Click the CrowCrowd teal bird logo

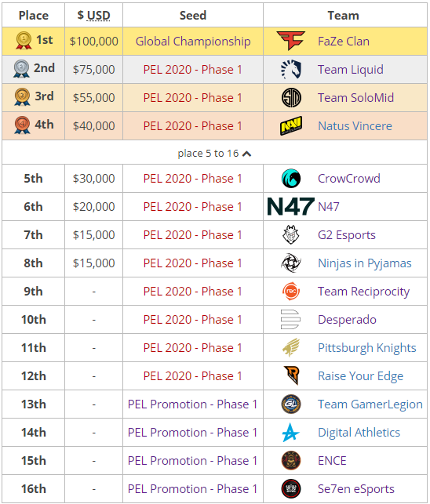pos(291,179)
